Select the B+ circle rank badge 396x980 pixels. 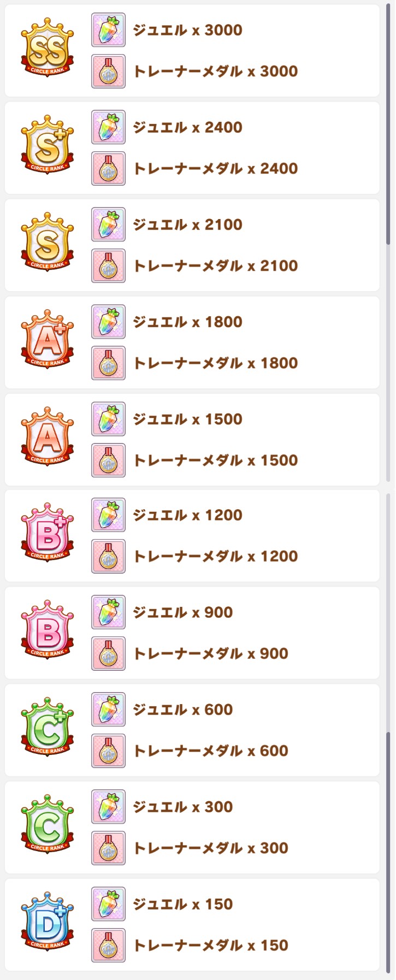click(x=48, y=533)
